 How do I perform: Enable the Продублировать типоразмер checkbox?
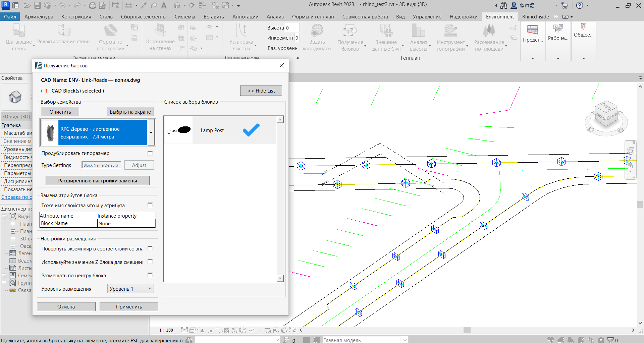click(x=150, y=153)
